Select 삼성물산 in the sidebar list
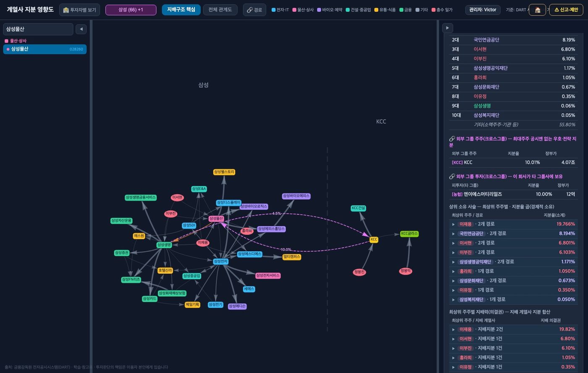This screenshot has width=588, height=373. click(45, 49)
